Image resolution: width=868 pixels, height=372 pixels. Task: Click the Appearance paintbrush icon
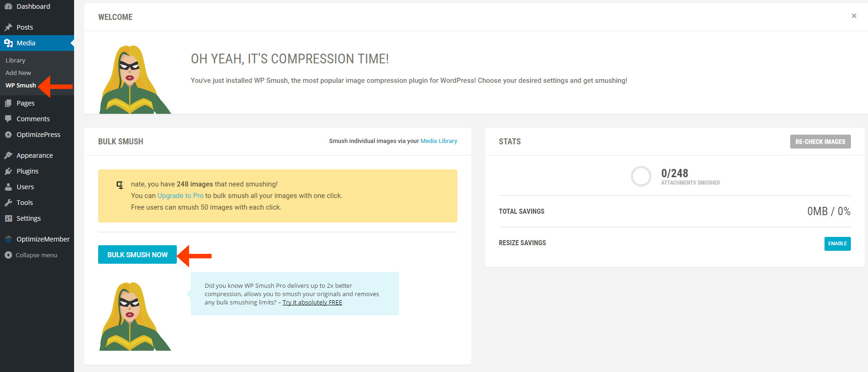click(8, 155)
